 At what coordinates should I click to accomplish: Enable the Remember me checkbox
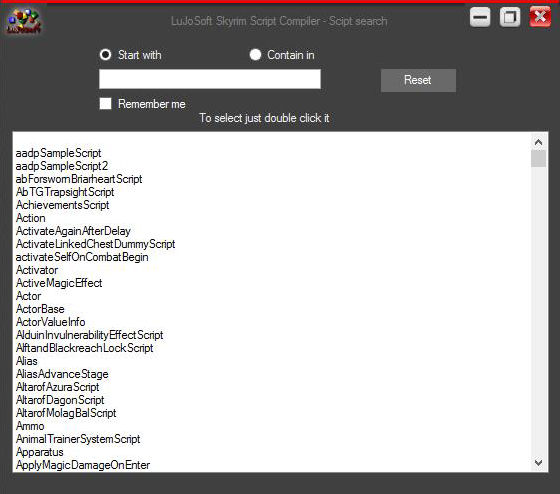105,104
